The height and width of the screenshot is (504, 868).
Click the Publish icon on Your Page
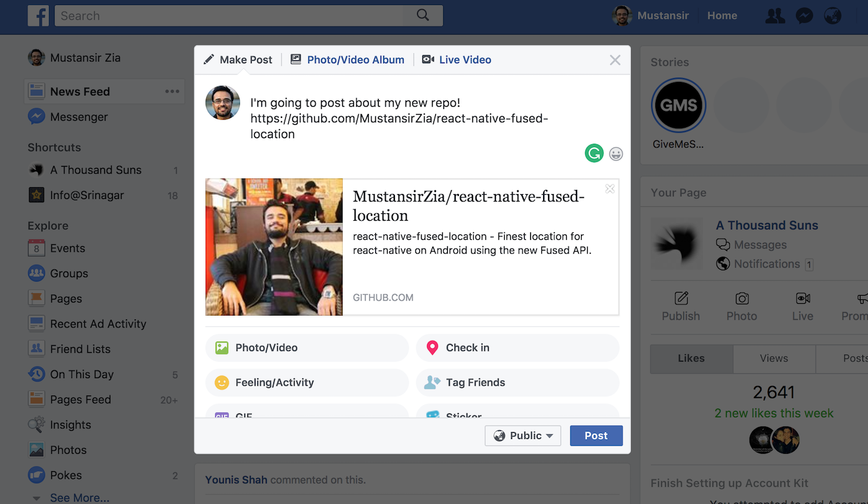681,298
